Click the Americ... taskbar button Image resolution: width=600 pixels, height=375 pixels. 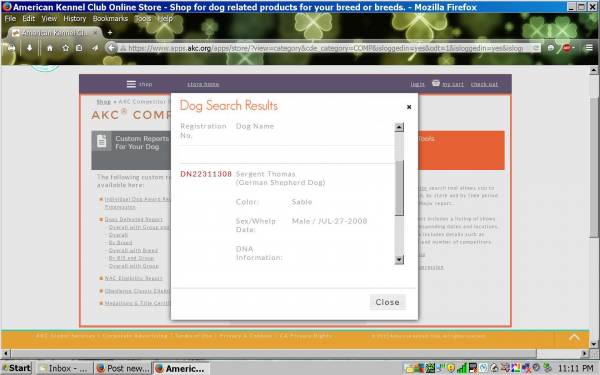tap(181, 368)
